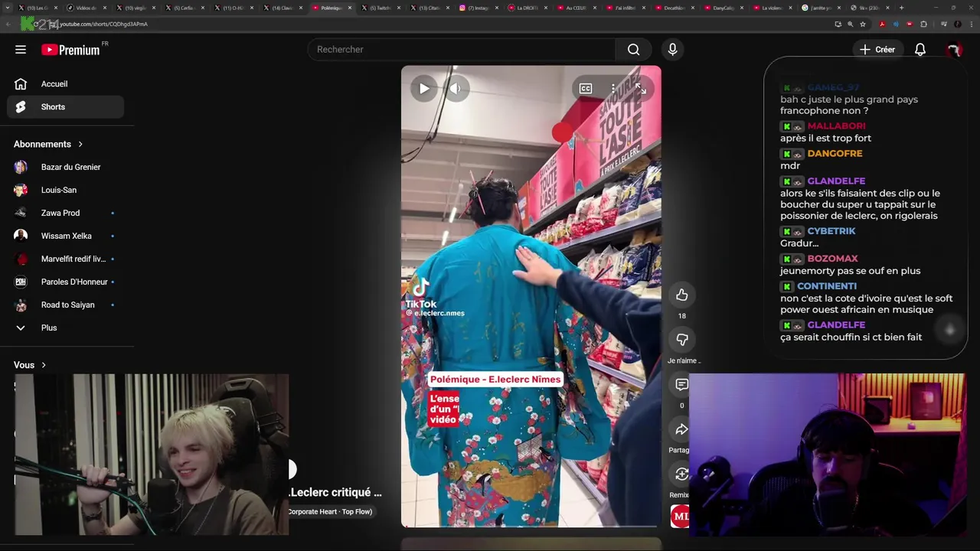Select Shorts in the sidebar
The width and height of the screenshot is (980, 551).
tap(65, 107)
